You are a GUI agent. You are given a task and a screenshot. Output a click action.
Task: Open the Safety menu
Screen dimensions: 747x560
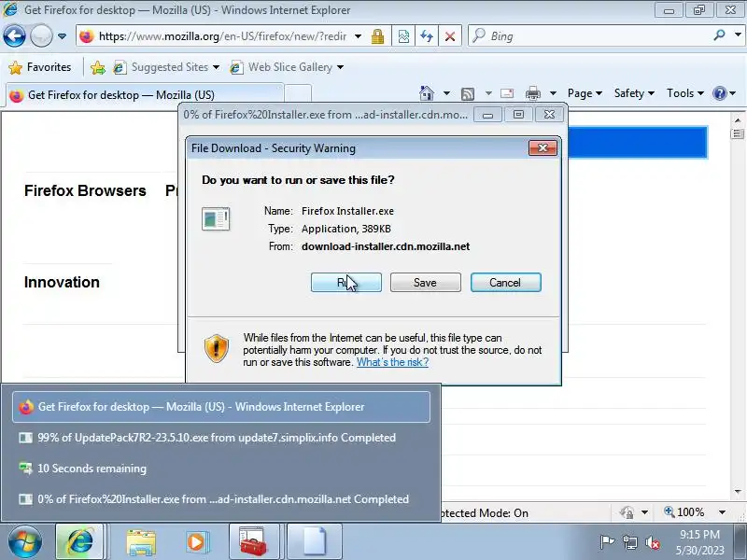point(634,93)
